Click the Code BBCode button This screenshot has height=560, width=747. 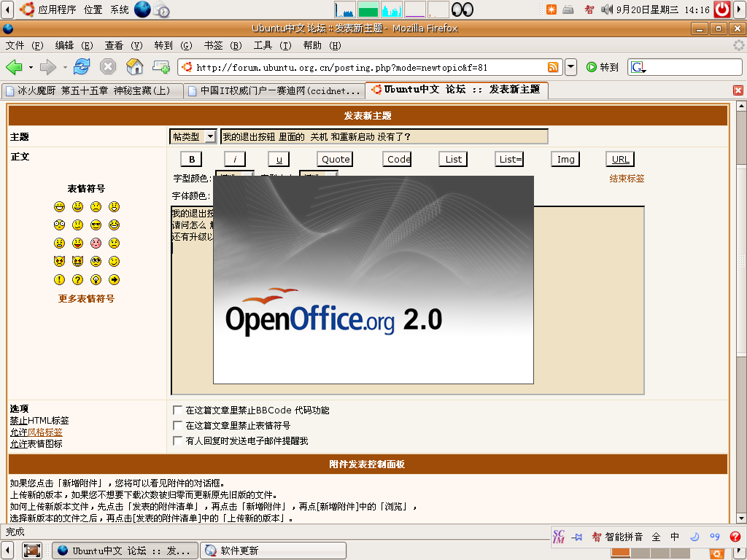[x=397, y=159]
